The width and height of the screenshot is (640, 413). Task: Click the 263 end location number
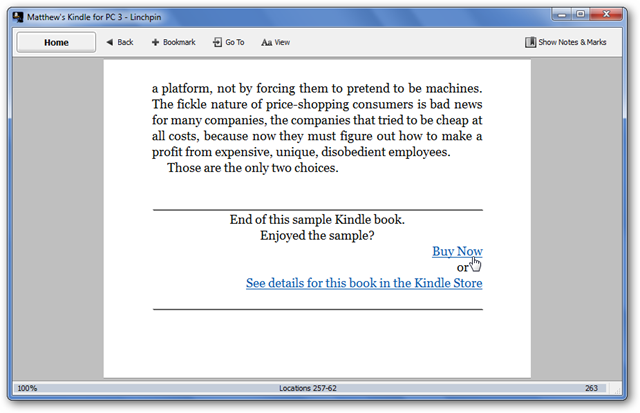[591, 388]
